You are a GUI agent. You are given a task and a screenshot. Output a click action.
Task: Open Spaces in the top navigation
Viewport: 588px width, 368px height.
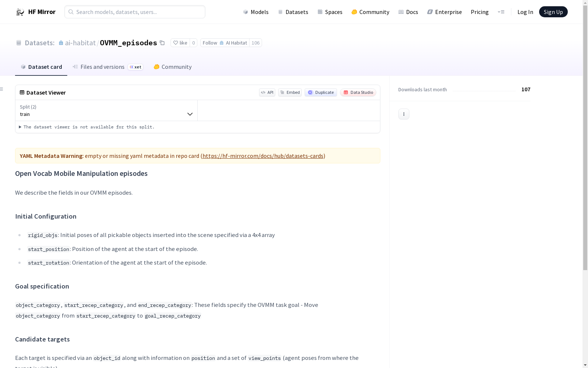(x=330, y=12)
